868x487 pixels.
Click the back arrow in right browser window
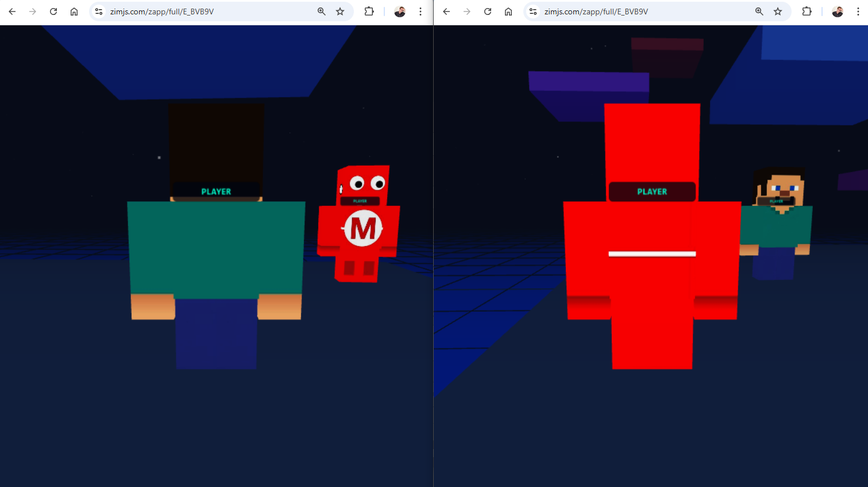[x=446, y=11]
